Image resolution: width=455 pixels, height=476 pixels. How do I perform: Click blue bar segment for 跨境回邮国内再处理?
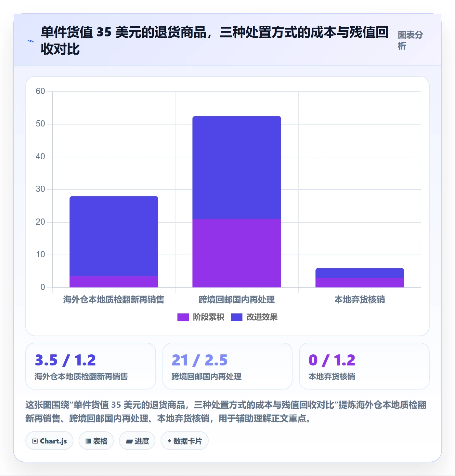(x=237, y=167)
